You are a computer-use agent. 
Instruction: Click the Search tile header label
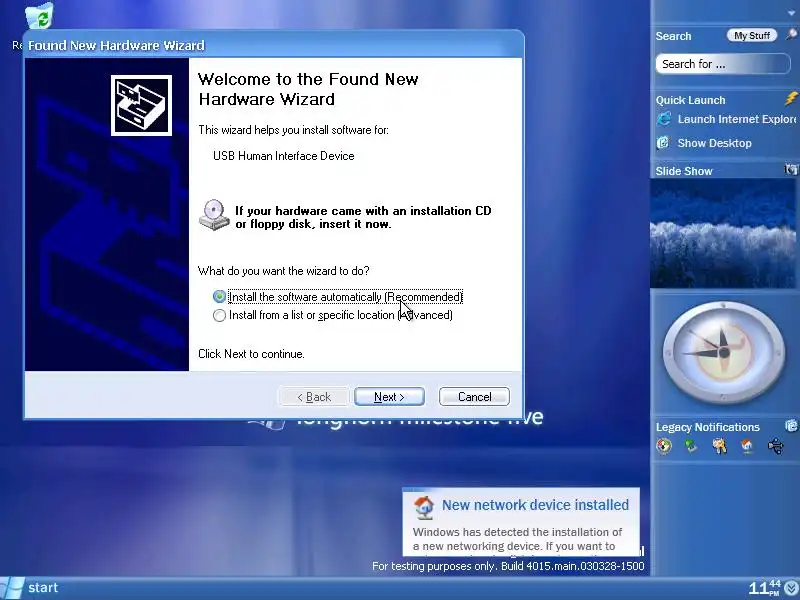pos(673,36)
